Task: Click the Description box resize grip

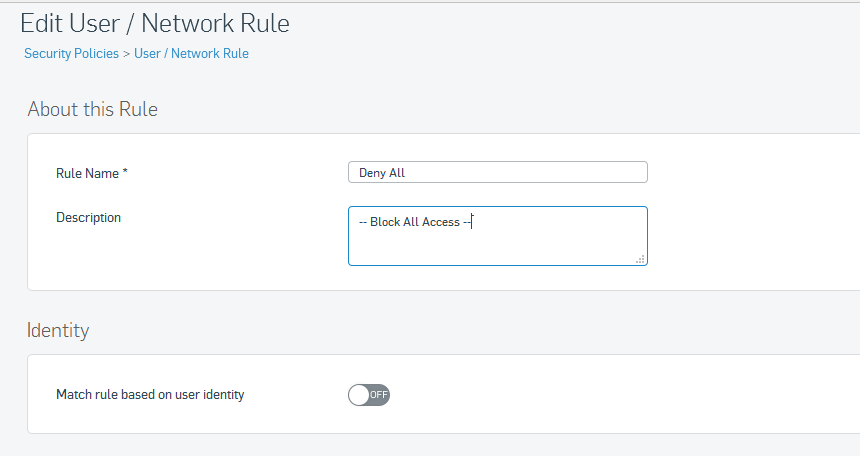Action: pyautogui.click(x=640, y=259)
